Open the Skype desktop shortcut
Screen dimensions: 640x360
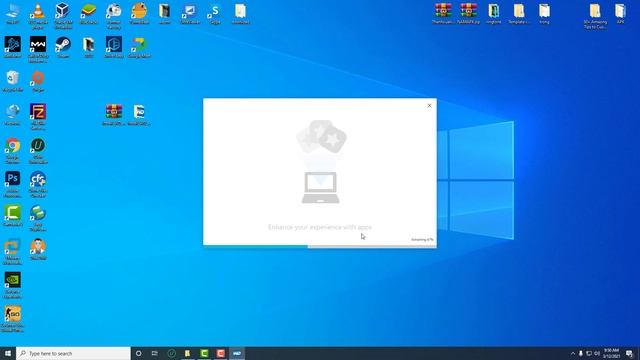click(x=215, y=13)
